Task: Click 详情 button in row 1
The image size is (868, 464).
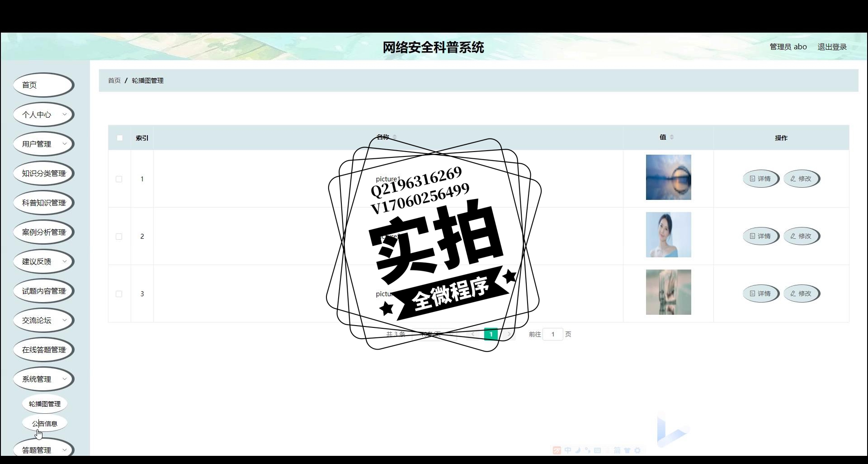Action: [x=761, y=179]
